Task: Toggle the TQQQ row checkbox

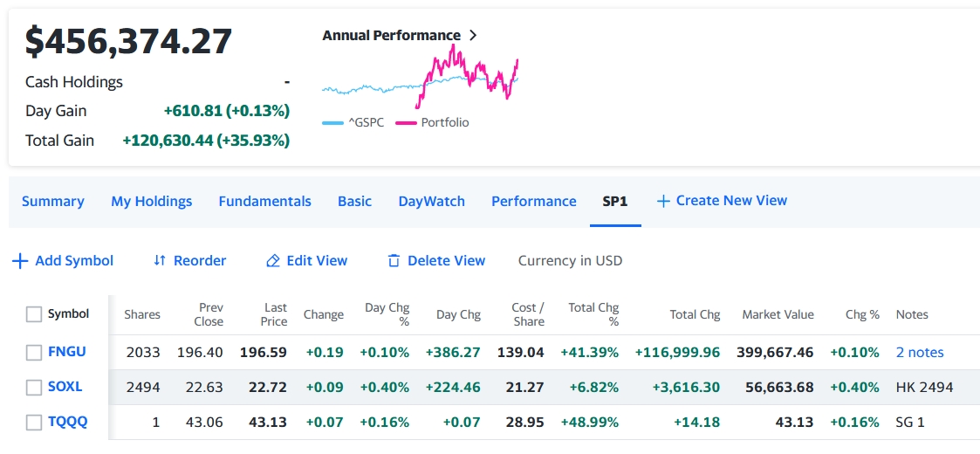Action: 34,423
